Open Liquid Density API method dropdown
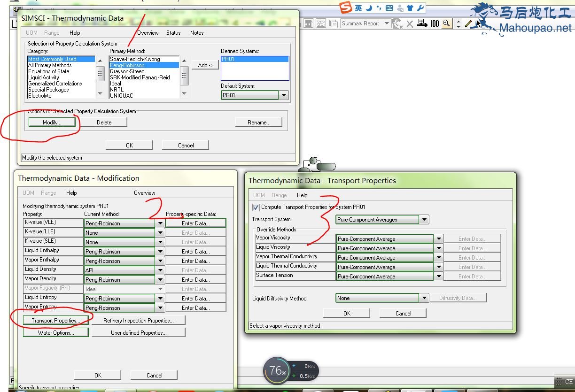The image size is (575, 392). (x=161, y=270)
